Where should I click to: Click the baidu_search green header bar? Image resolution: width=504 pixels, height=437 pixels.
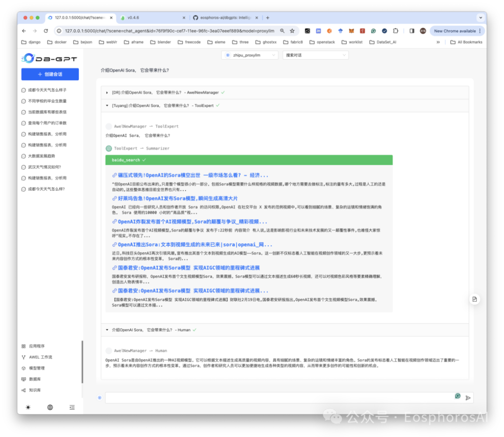tap(249, 160)
